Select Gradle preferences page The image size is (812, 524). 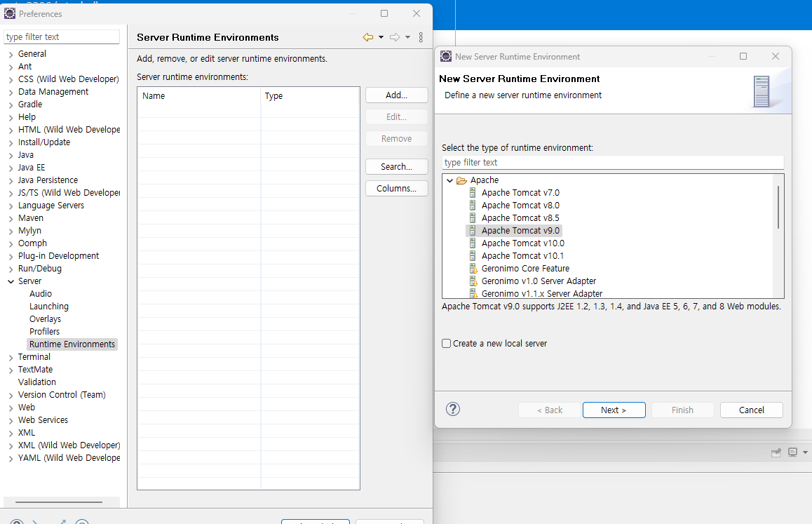[x=30, y=105]
